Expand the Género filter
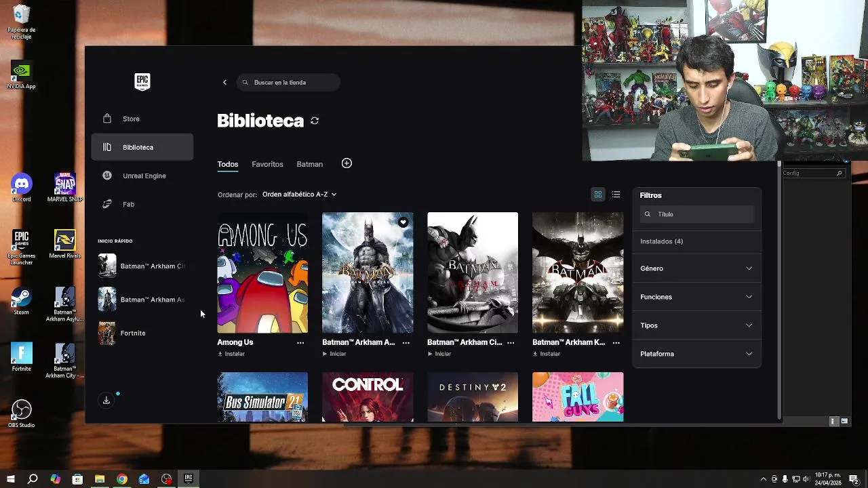This screenshot has height=488, width=868. coord(696,268)
